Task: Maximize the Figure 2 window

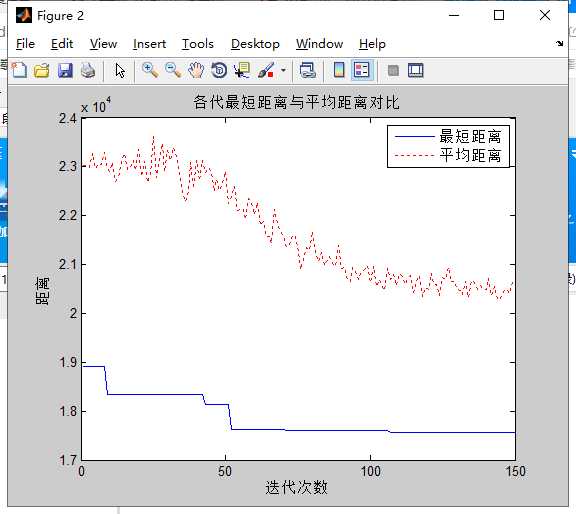Action: 499,15
